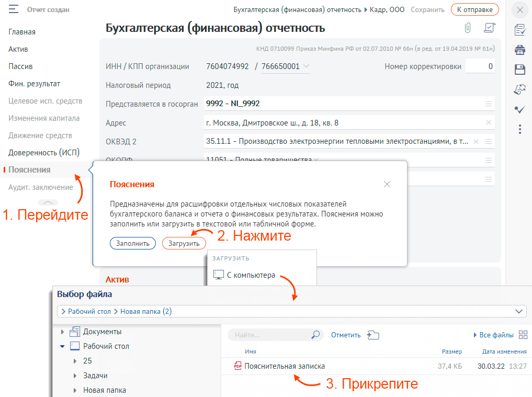Run the check using the checkmark icon

pyautogui.click(x=520, y=109)
